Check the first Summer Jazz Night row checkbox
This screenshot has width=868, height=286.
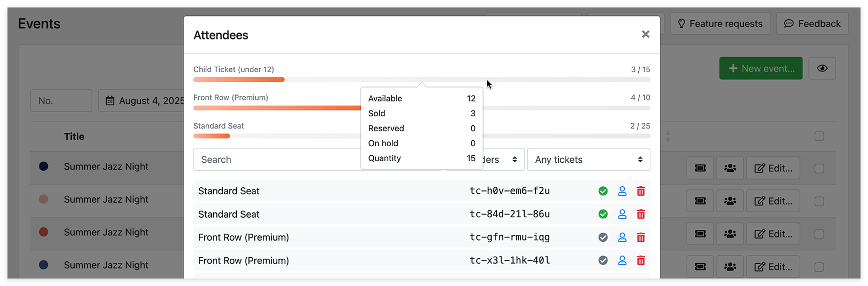[819, 169]
